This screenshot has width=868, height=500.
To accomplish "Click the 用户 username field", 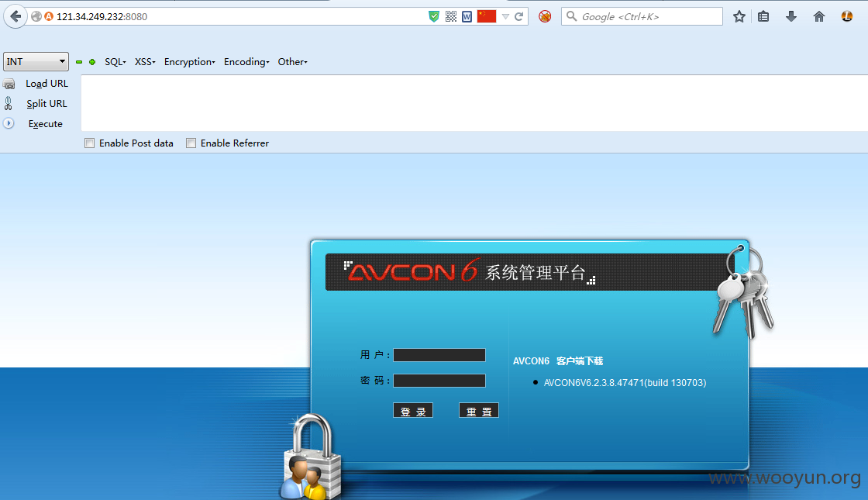I will (439, 355).
